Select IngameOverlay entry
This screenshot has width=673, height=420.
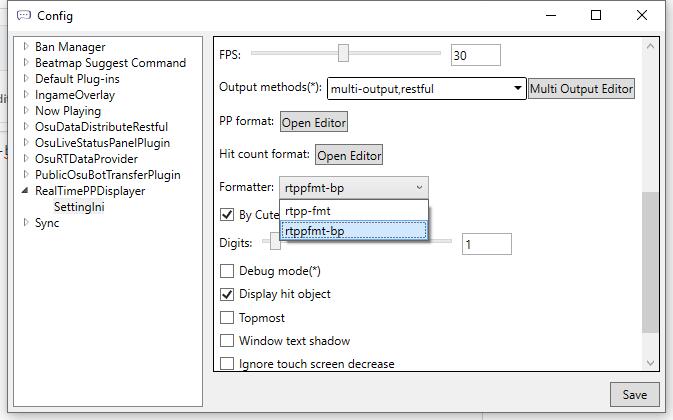(75, 95)
